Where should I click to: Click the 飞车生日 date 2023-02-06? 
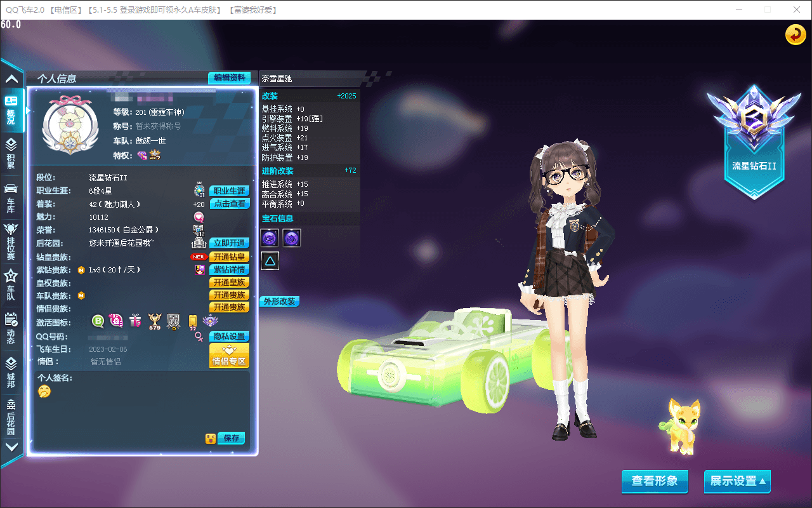point(108,349)
